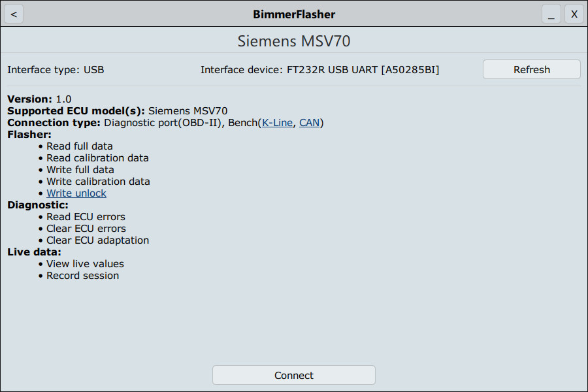Screen dimensions: 588x392
Task: Click the BimmerFlasher title bar text
Action: (x=294, y=14)
